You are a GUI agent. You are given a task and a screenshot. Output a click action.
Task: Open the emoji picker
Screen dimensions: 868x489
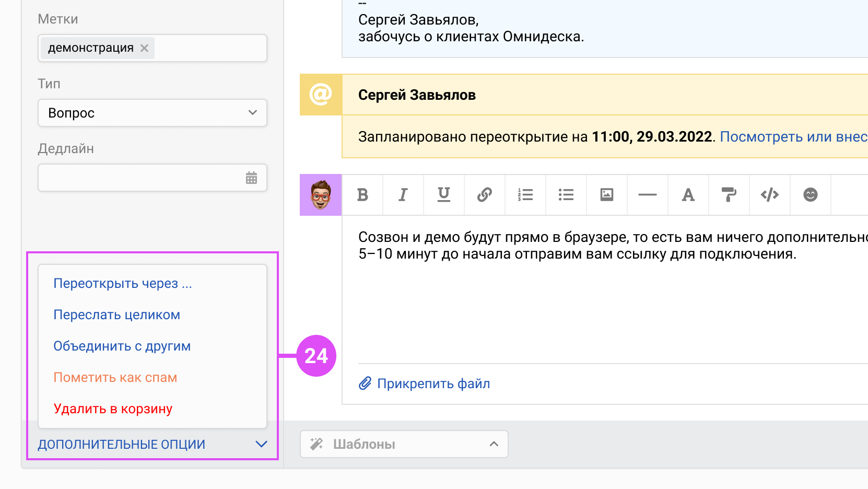click(x=810, y=195)
